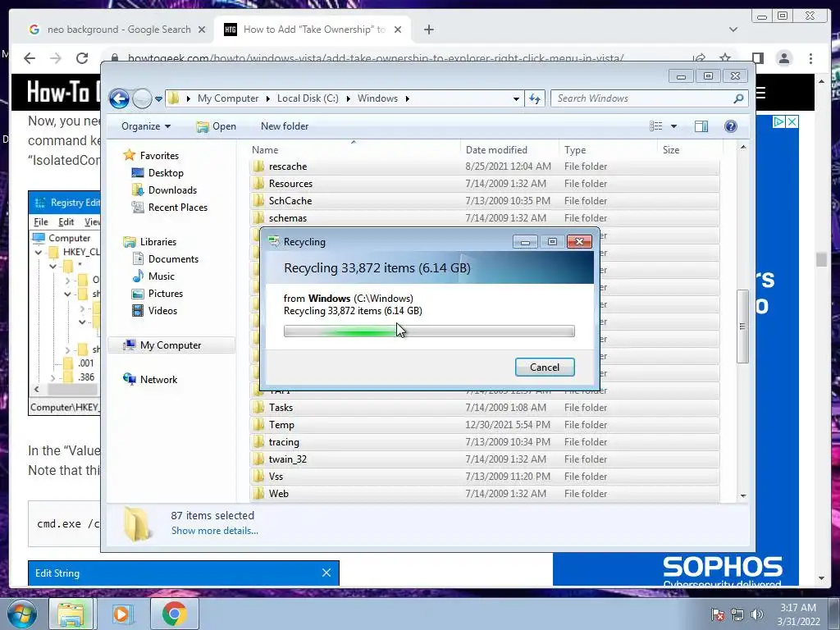Click New folder in the toolbar
This screenshot has width=840, height=630.
pos(285,126)
